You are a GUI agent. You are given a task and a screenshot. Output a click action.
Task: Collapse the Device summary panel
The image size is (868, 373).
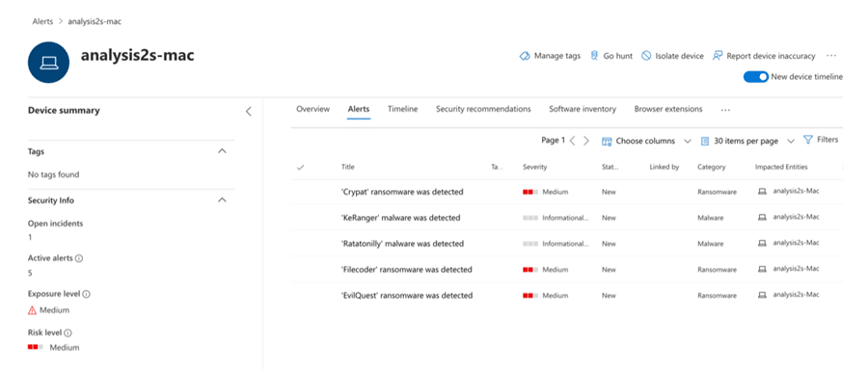coord(249,111)
